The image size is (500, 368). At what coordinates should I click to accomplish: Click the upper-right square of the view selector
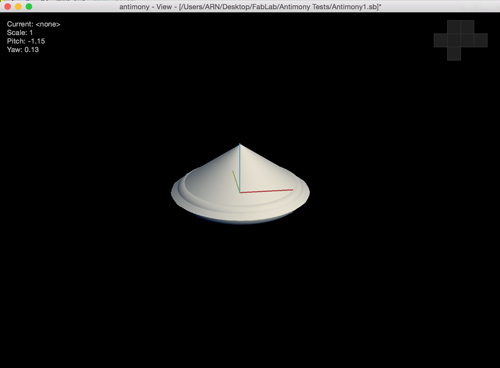[467, 27]
